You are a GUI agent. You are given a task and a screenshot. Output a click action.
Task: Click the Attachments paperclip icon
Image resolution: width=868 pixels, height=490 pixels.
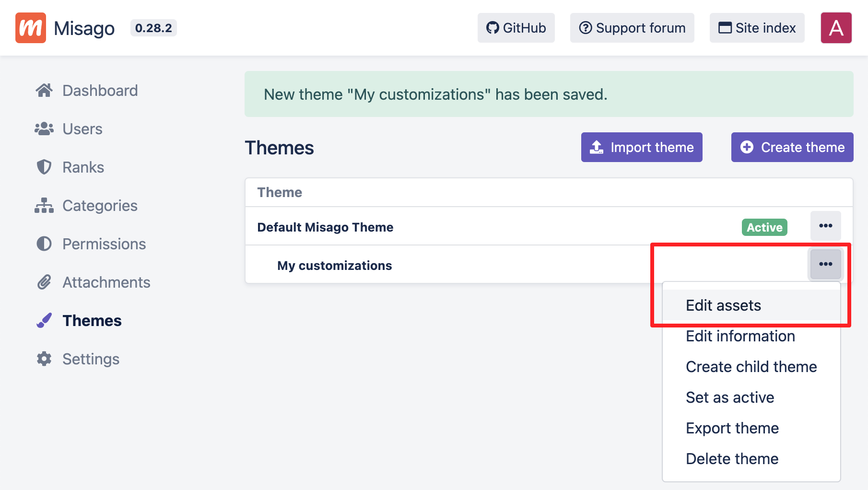44,282
